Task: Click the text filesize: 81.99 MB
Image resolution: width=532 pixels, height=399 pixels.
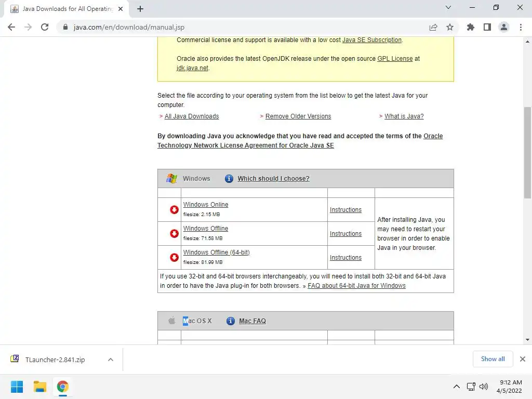Action: point(203,262)
